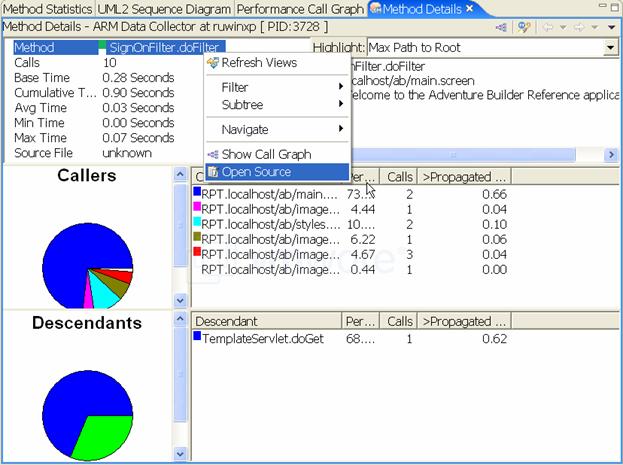Image resolution: width=623 pixels, height=465 pixels.
Task: Click the green slice of Descendants pie
Action: point(105,437)
